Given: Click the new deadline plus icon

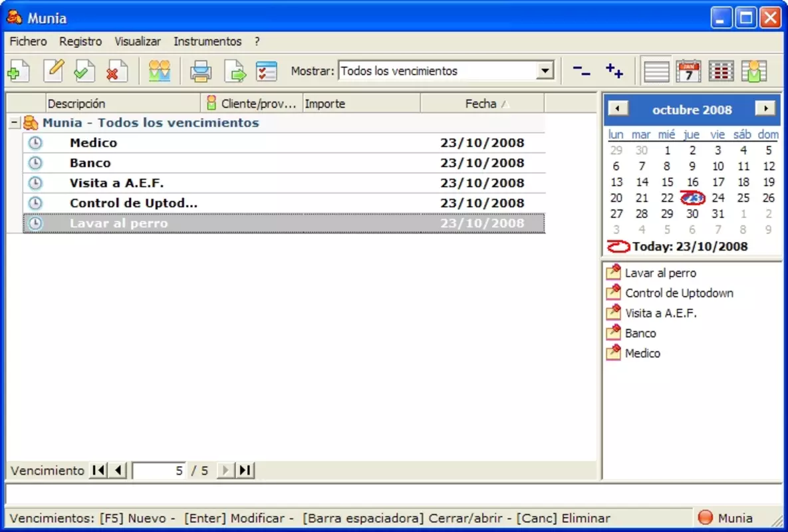Looking at the screenshot, I should 19,71.
